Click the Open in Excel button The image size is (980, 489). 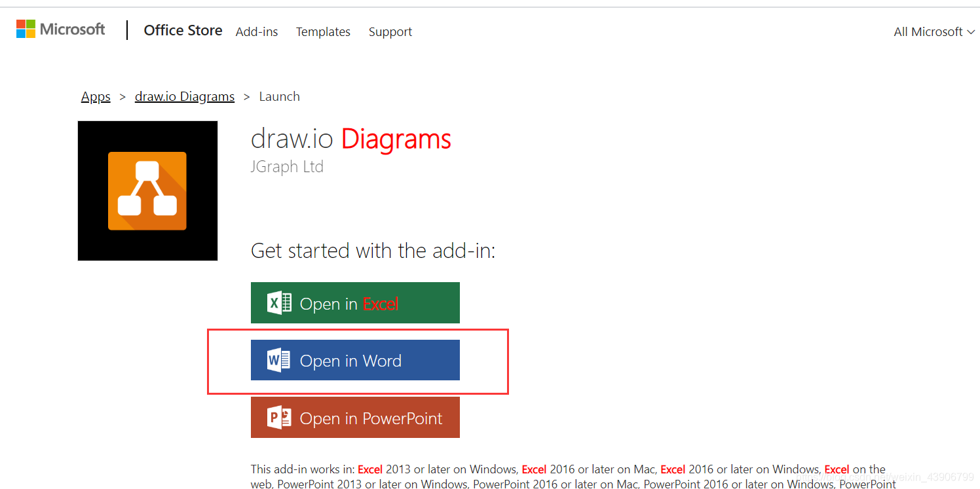tap(355, 302)
